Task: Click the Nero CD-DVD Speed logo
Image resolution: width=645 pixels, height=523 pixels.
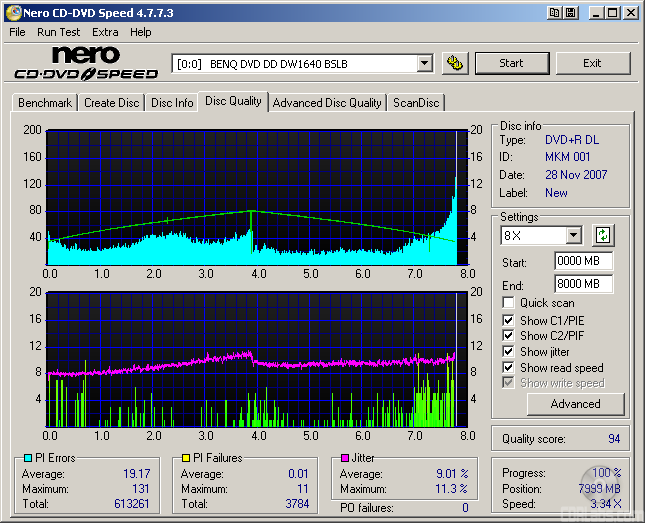Action: (86, 63)
